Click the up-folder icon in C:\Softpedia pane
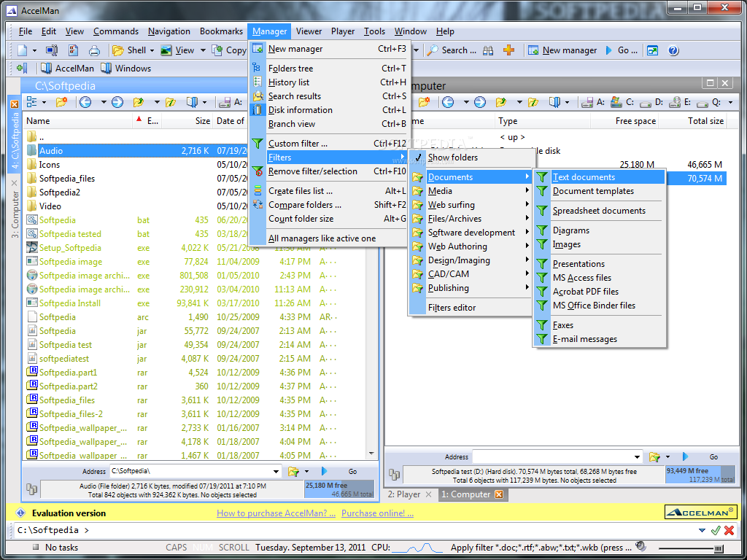The height and width of the screenshot is (560, 747). pyautogui.click(x=139, y=102)
